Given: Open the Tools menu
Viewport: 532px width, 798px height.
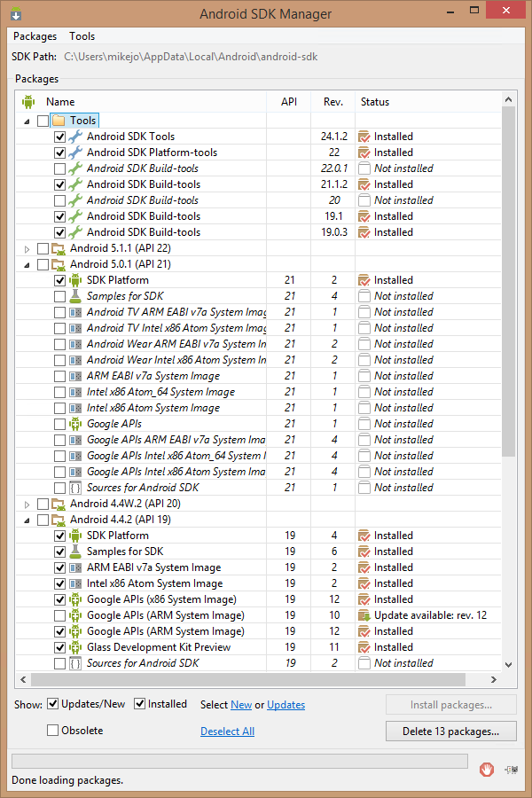Looking at the screenshot, I should 82,36.
